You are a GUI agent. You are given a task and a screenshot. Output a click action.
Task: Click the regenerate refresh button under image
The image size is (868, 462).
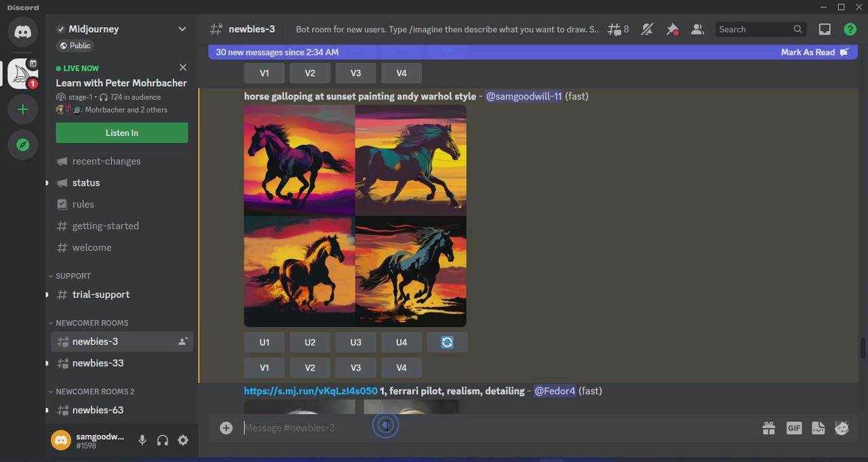tap(447, 342)
